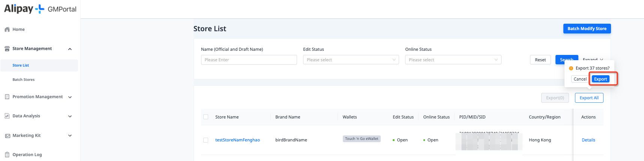Open the Edit Status dropdown
This screenshot has height=161, width=644.
[351, 60]
